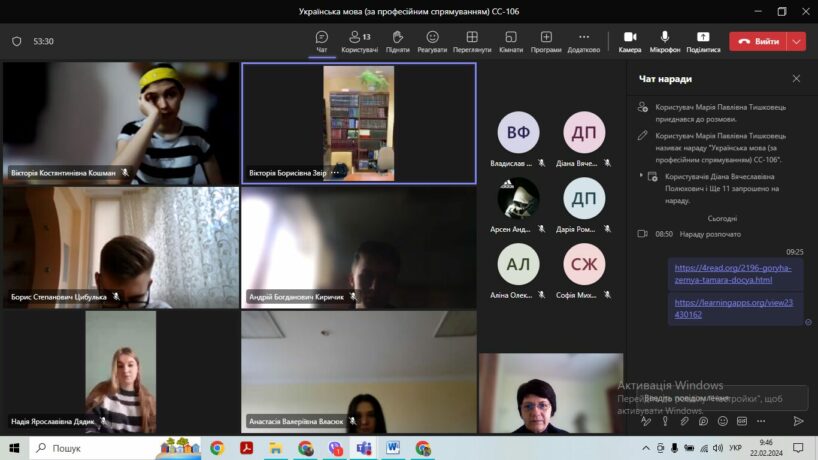
Task: Attach a file using the paperclip icon
Action: [x=684, y=421]
